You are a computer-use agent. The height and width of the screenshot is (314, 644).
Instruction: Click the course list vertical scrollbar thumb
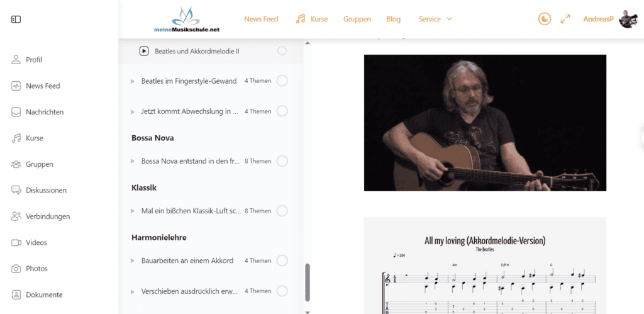coord(308,283)
